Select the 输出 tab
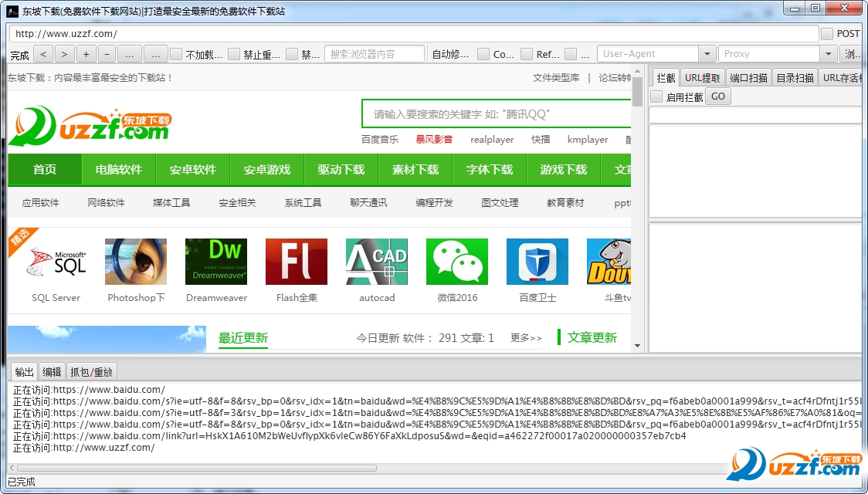The width and height of the screenshot is (868, 494). coord(25,372)
